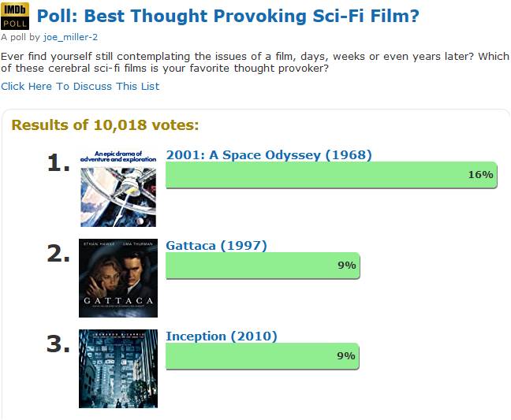Click the Results of 10,018 votes heading
The image size is (511, 420).
coord(105,125)
